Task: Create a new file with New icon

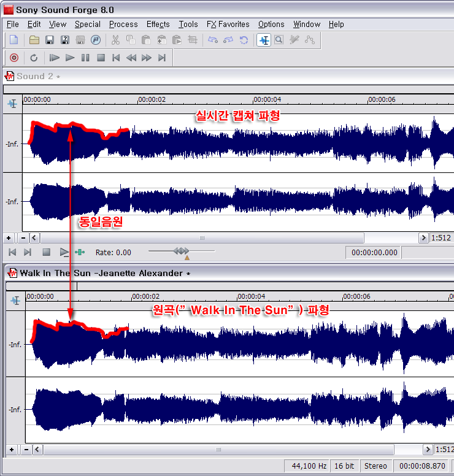Action: coord(14,40)
